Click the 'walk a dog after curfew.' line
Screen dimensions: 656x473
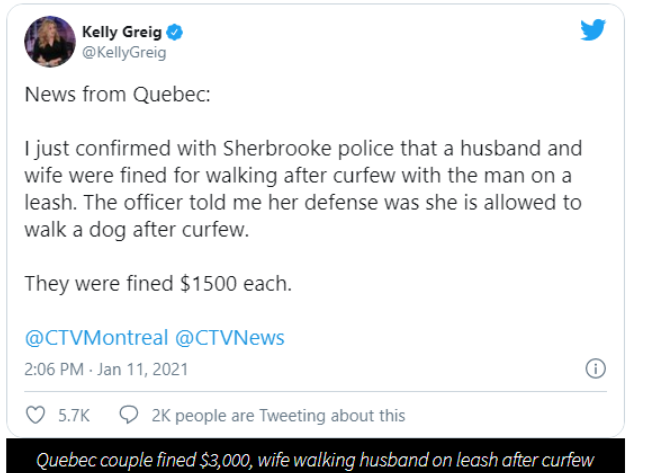(x=137, y=230)
